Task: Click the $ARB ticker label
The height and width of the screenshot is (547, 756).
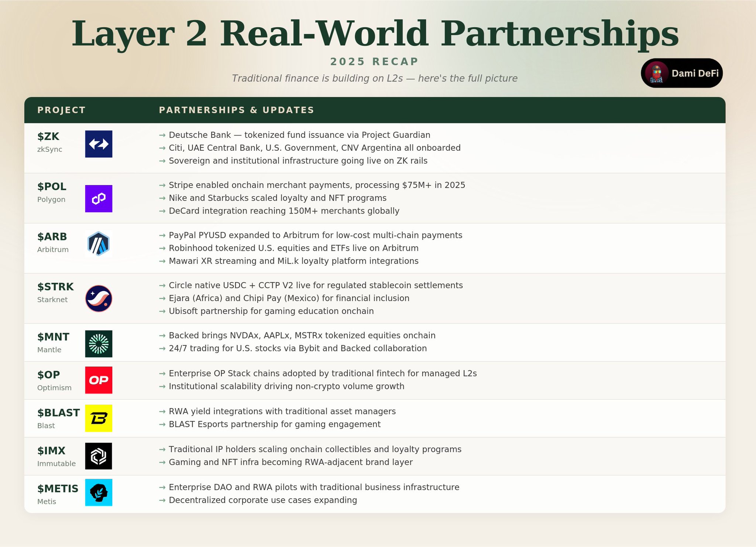Action: click(52, 237)
